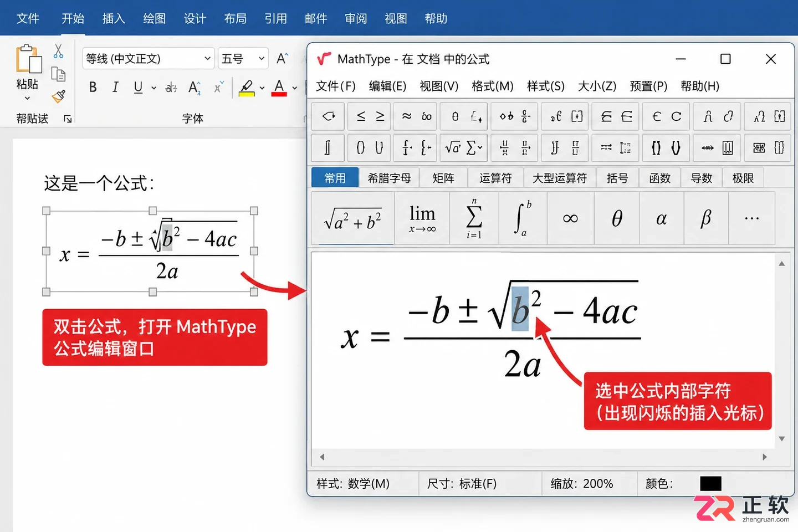Click the text highlight color marker

pyautogui.click(x=247, y=88)
